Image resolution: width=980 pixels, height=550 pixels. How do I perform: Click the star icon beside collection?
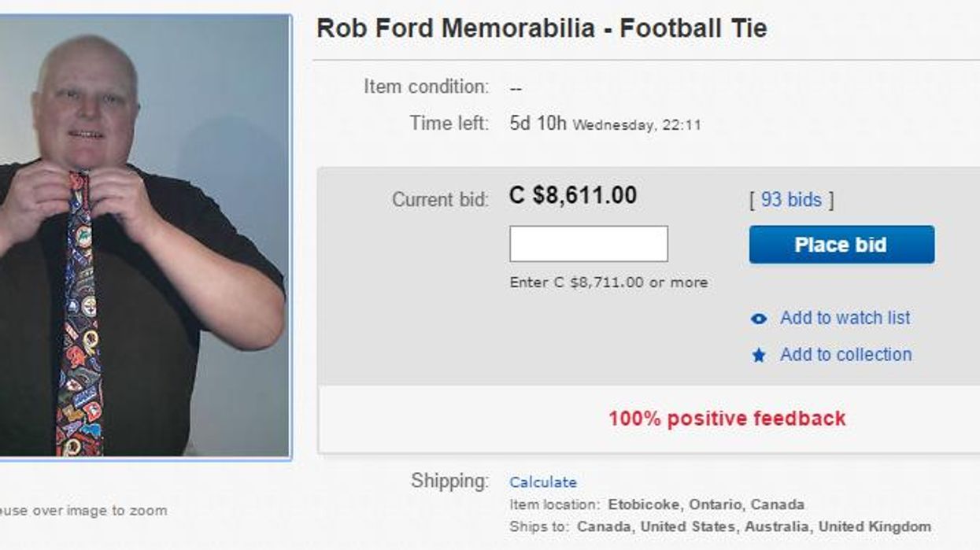click(759, 356)
